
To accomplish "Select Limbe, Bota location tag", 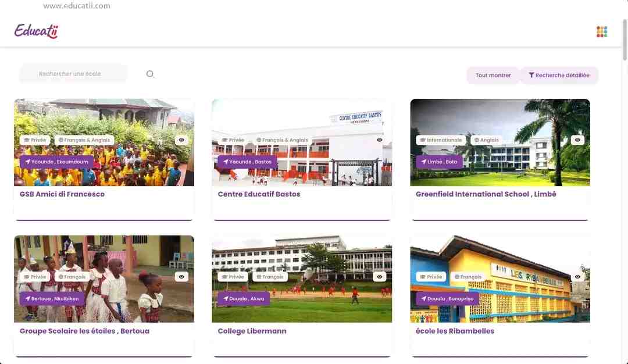I will click(439, 162).
